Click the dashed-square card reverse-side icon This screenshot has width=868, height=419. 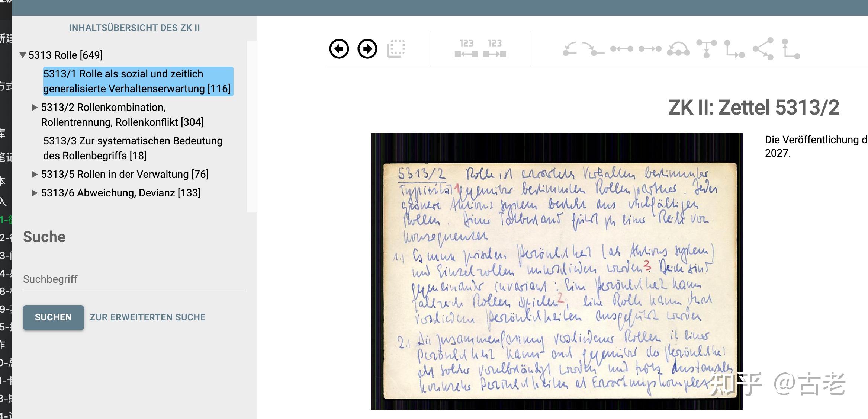coord(396,49)
